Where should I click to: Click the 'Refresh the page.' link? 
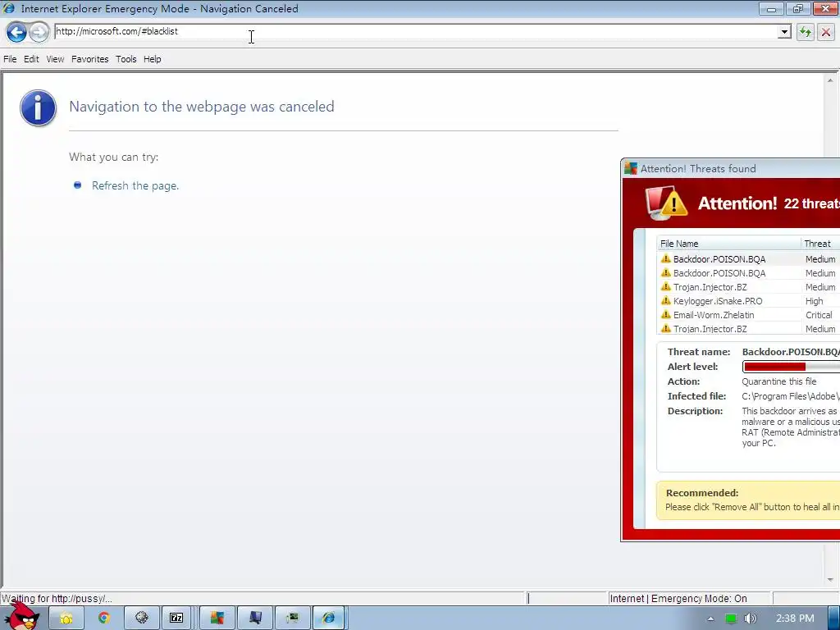point(135,185)
